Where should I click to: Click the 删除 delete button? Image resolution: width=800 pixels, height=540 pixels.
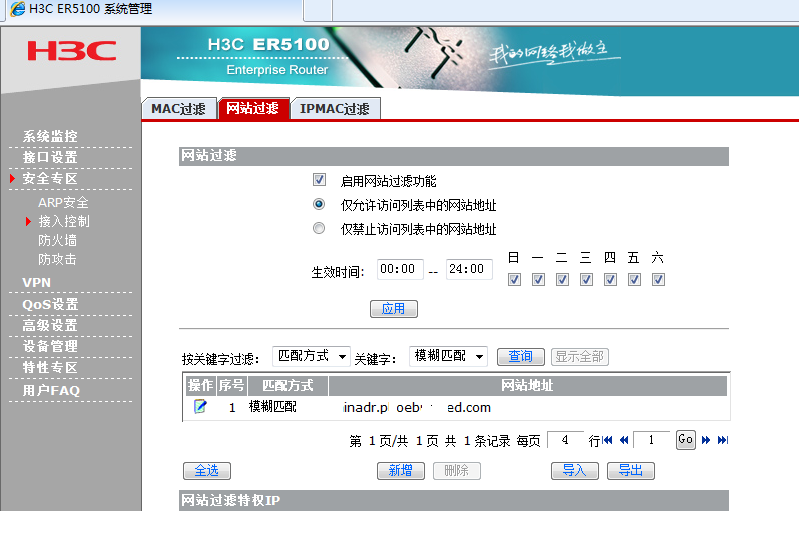[x=457, y=471]
